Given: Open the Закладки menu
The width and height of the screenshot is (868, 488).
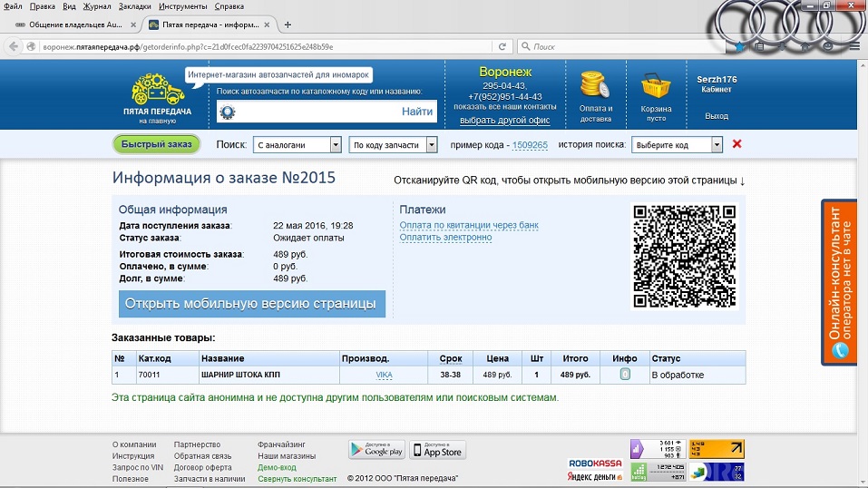Looking at the screenshot, I should [x=133, y=6].
